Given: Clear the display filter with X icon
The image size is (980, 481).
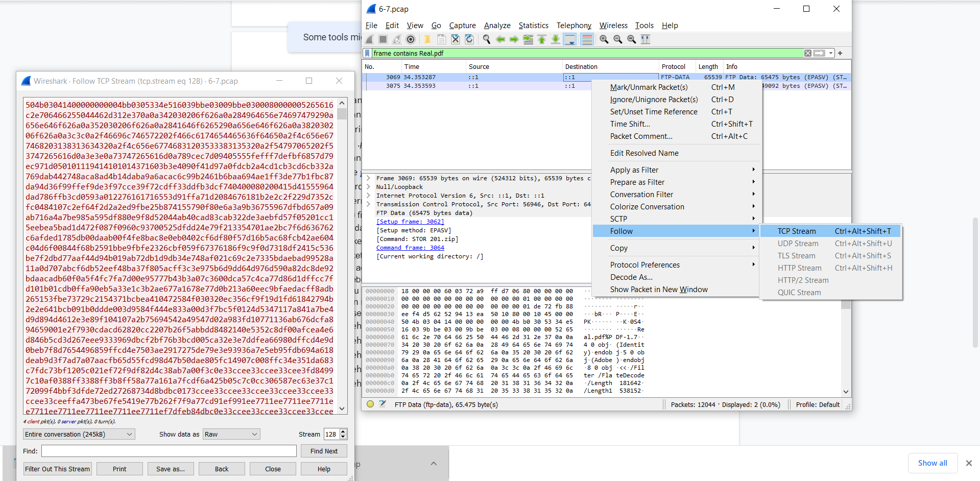Looking at the screenshot, I should 808,53.
